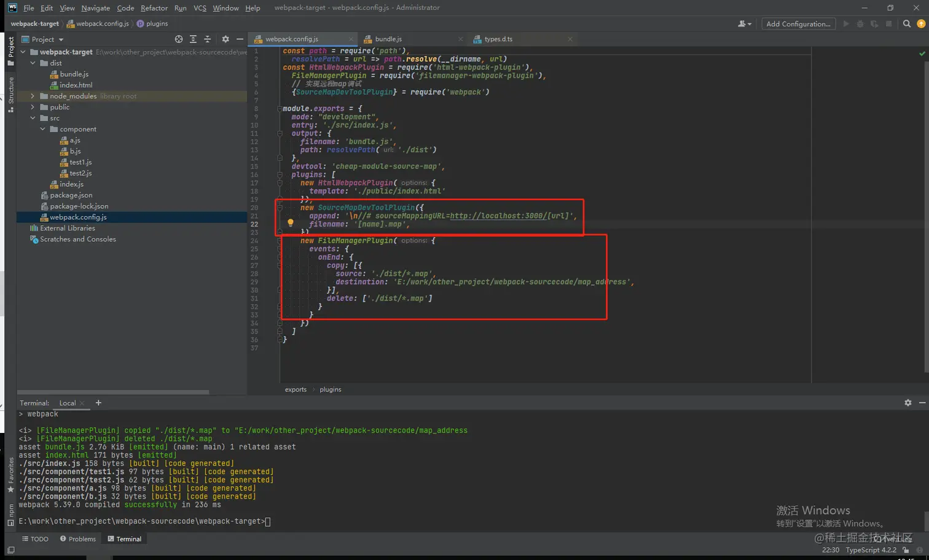
Task: Select External Libraries in the tree
Action: tap(67, 228)
